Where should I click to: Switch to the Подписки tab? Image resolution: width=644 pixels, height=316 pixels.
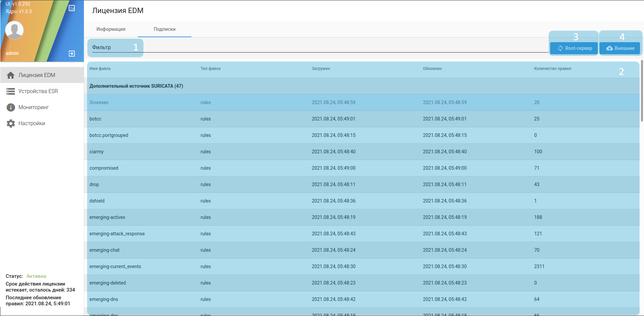[x=164, y=29]
